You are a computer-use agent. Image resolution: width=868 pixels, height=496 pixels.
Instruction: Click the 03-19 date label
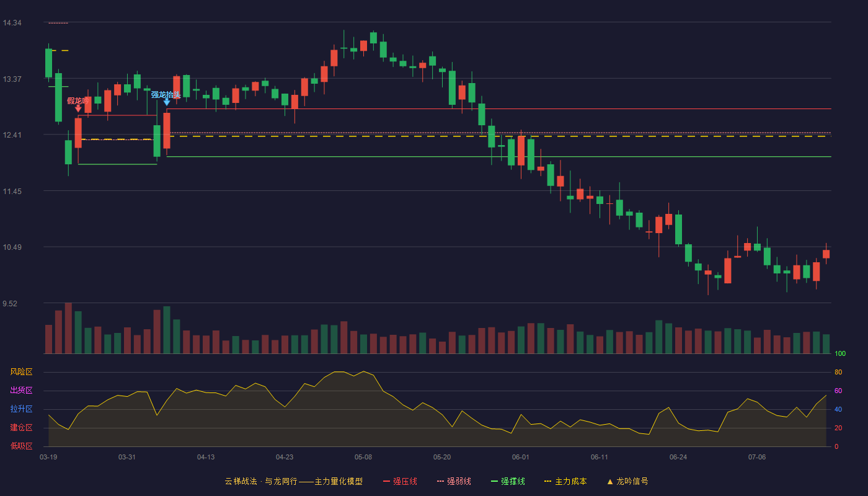click(48, 457)
